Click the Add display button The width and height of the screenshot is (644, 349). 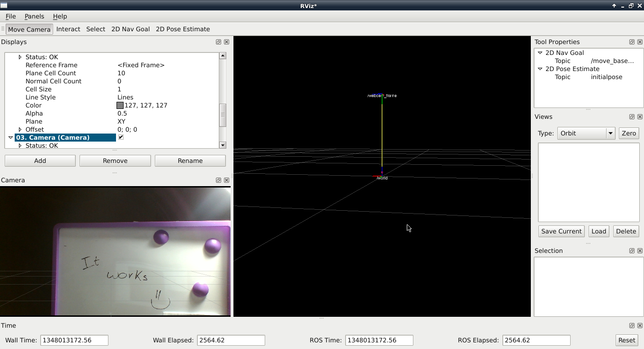click(x=40, y=161)
